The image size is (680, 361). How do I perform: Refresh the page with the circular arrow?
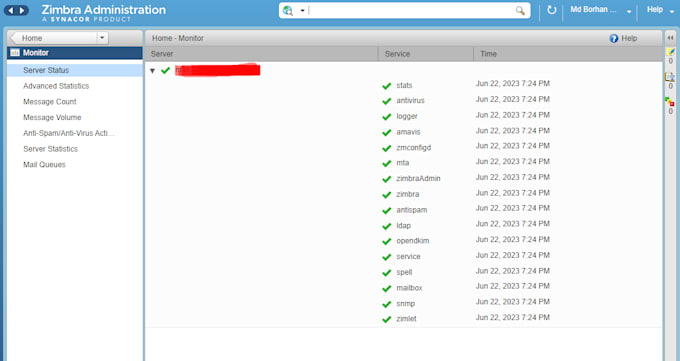click(x=551, y=10)
